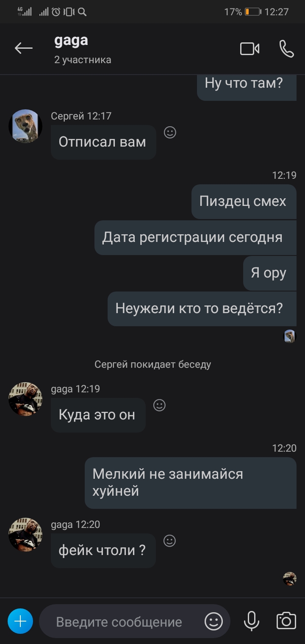The height and width of the screenshot is (644, 305).
Task: React to the "Отписал вам" message
Action: [170, 133]
